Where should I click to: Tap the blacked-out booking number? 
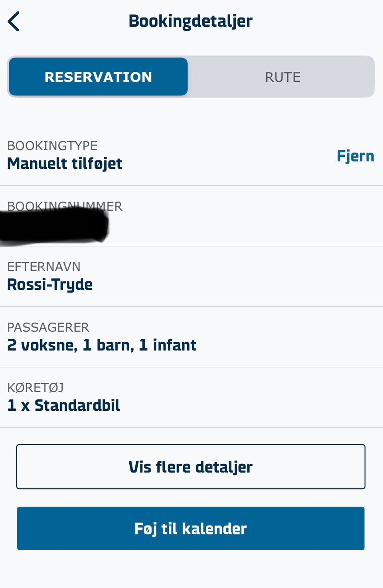click(54, 226)
